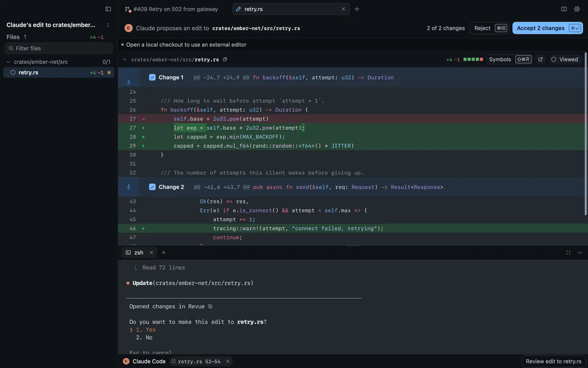This screenshot has height=368, width=588.
Task: Open the 'Claude's edit to crates/ember...' switcher
Action: coord(58,25)
